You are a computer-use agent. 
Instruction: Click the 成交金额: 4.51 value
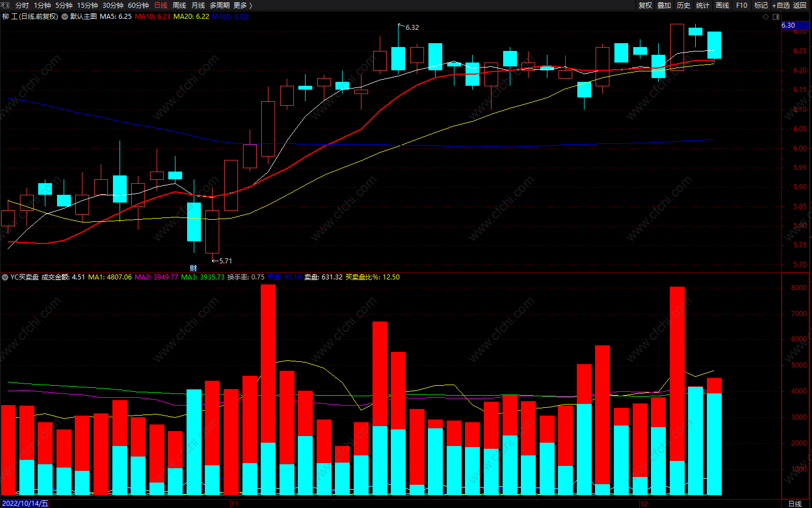pyautogui.click(x=63, y=277)
